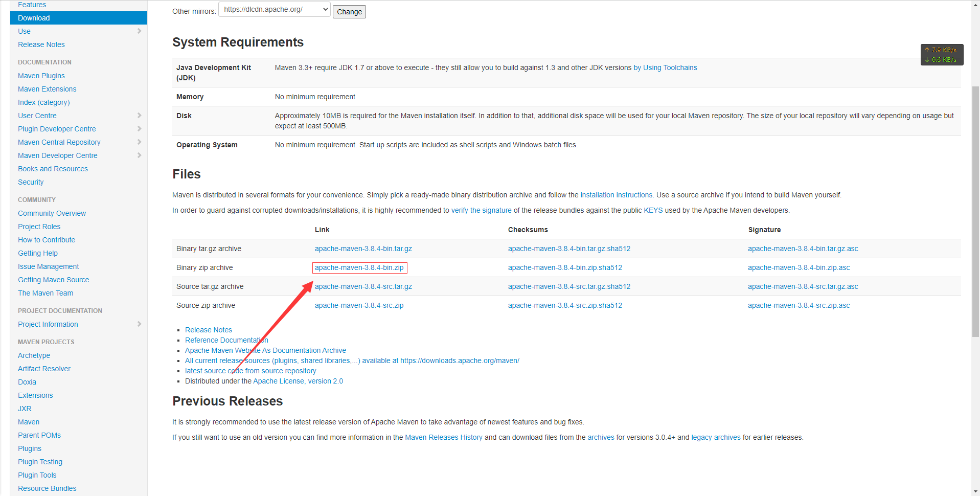Open JXR project link
This screenshot has width=980, height=496.
pos(25,409)
